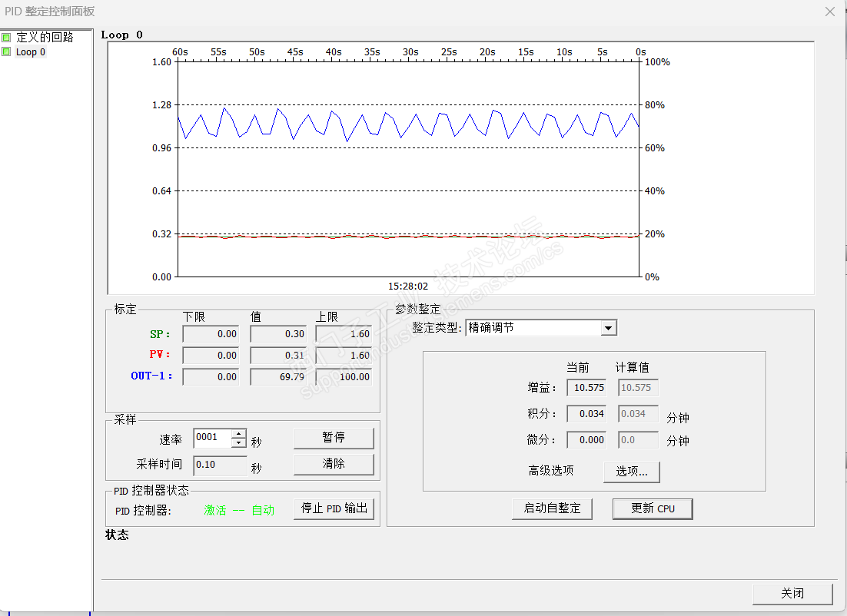Click the blue OUT-1: label

[151, 376]
